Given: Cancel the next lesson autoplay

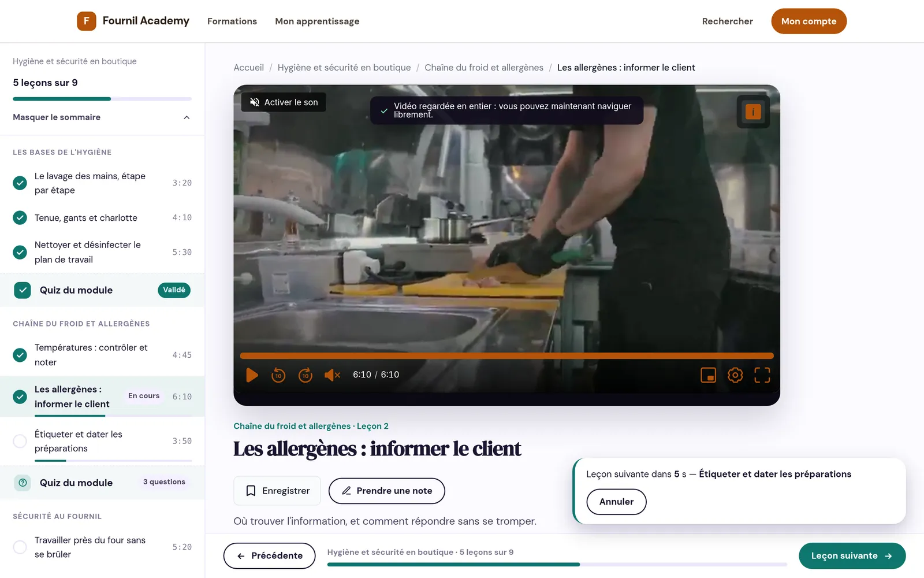Looking at the screenshot, I should tap(616, 502).
